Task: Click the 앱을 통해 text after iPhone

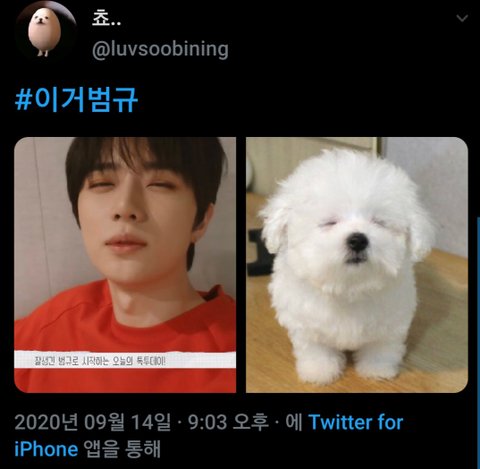Action: pyautogui.click(x=122, y=449)
